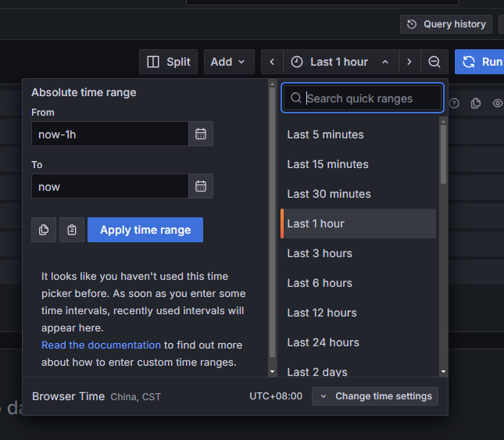
Task: Paste time range from clipboard
Action: [72, 230]
